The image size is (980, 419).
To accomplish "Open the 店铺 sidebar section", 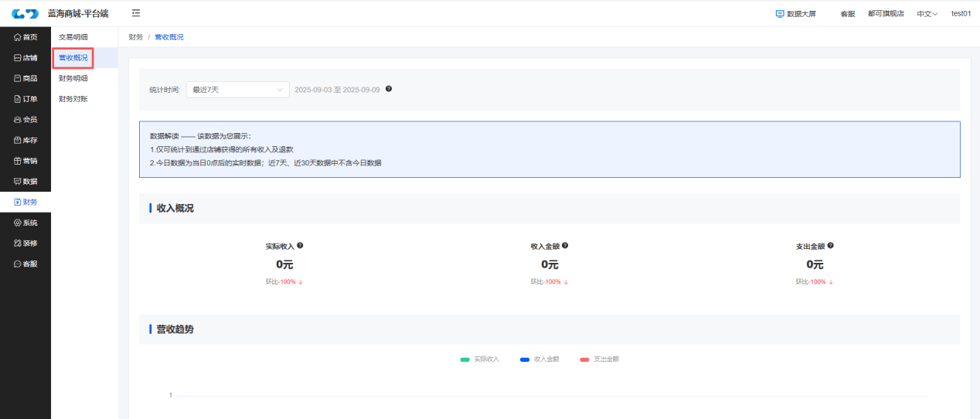I will [x=26, y=58].
